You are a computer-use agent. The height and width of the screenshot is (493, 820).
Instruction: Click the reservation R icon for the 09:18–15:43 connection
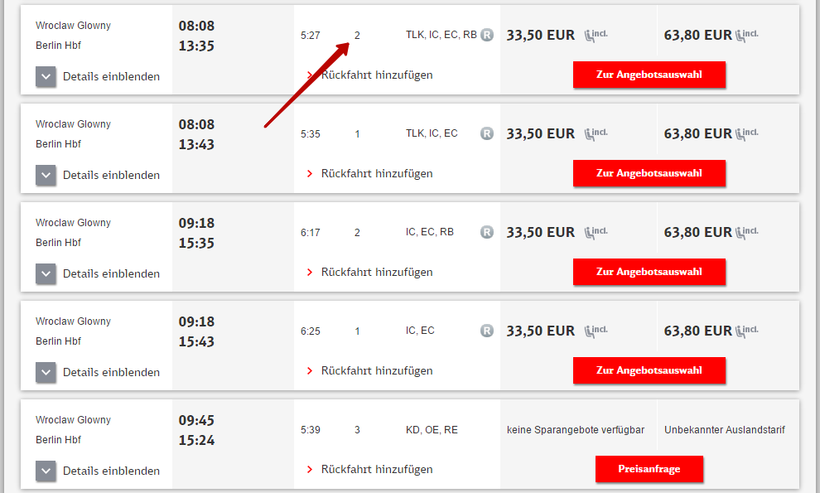487,330
